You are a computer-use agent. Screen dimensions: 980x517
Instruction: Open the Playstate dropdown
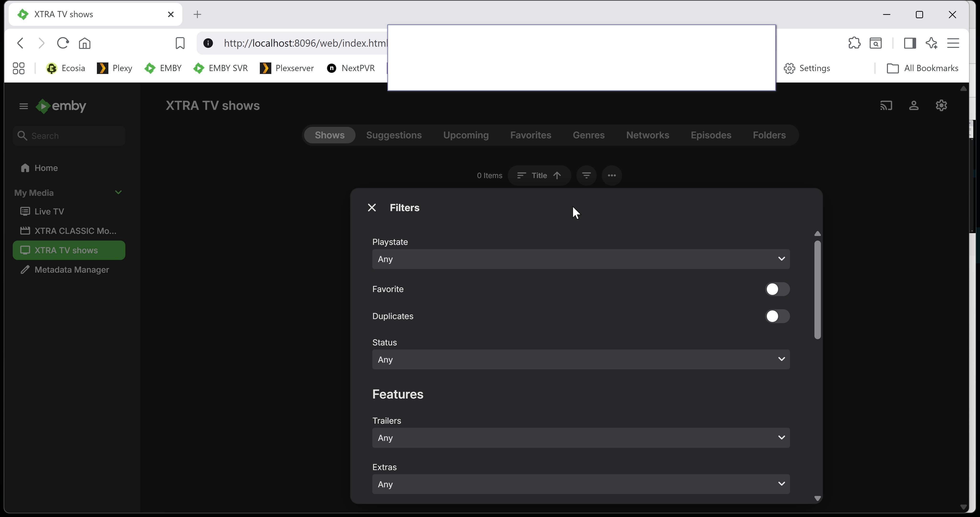point(580,259)
